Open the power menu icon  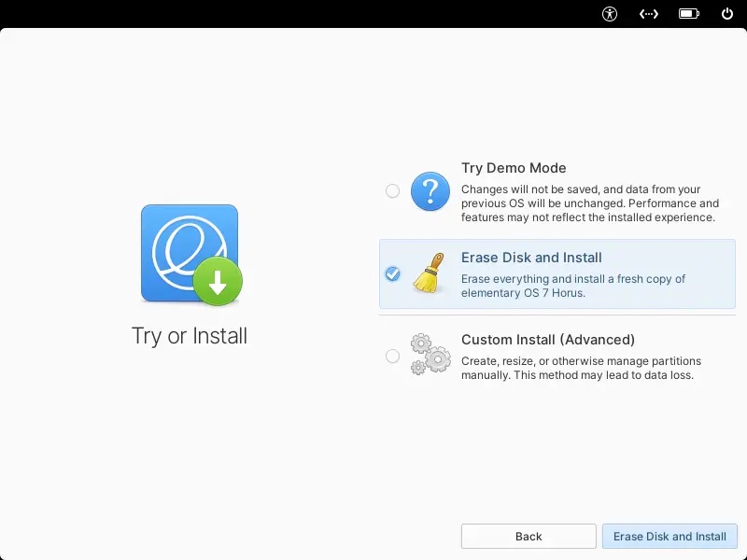pos(726,14)
